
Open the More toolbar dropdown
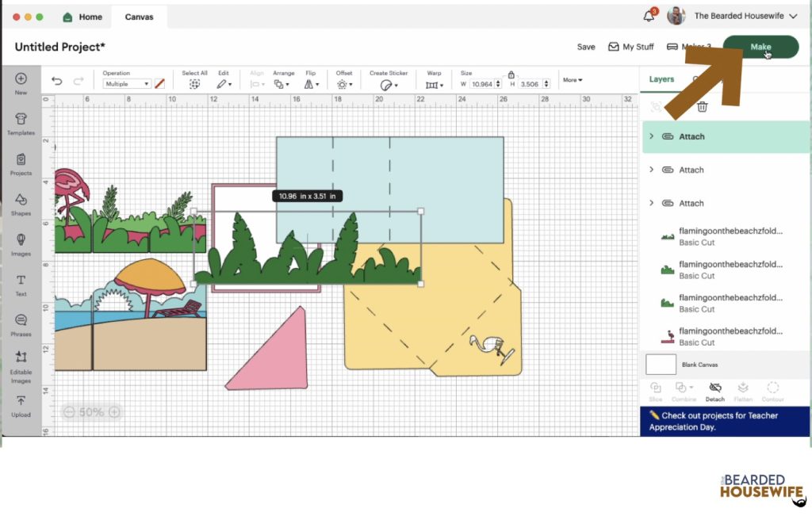click(573, 80)
